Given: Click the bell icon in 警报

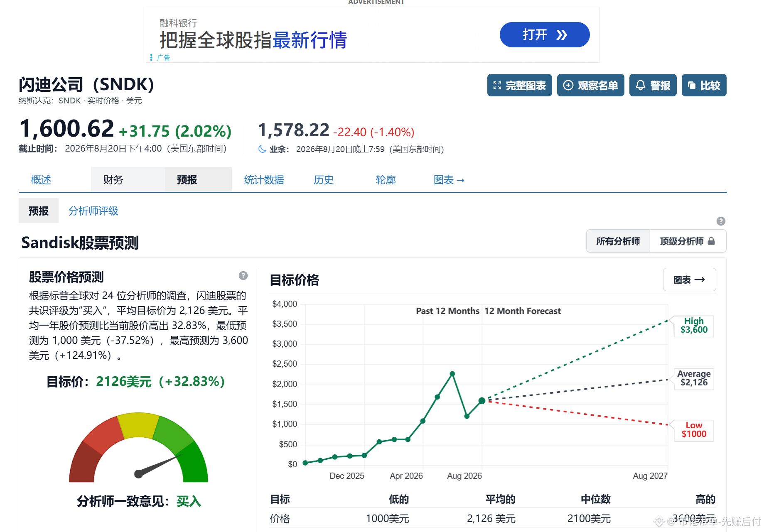Looking at the screenshot, I should pos(641,85).
